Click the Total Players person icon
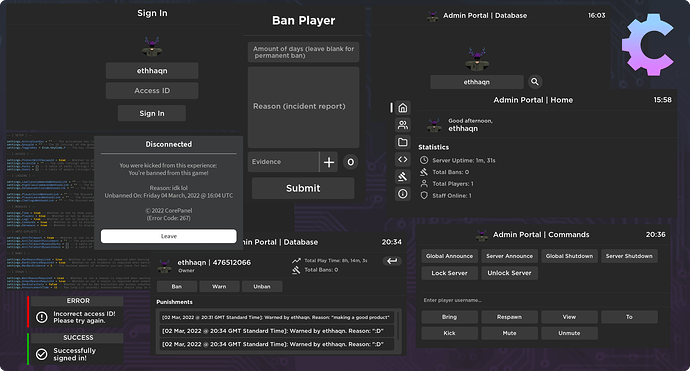Image resolution: width=690 pixels, height=371 pixels. tap(424, 184)
